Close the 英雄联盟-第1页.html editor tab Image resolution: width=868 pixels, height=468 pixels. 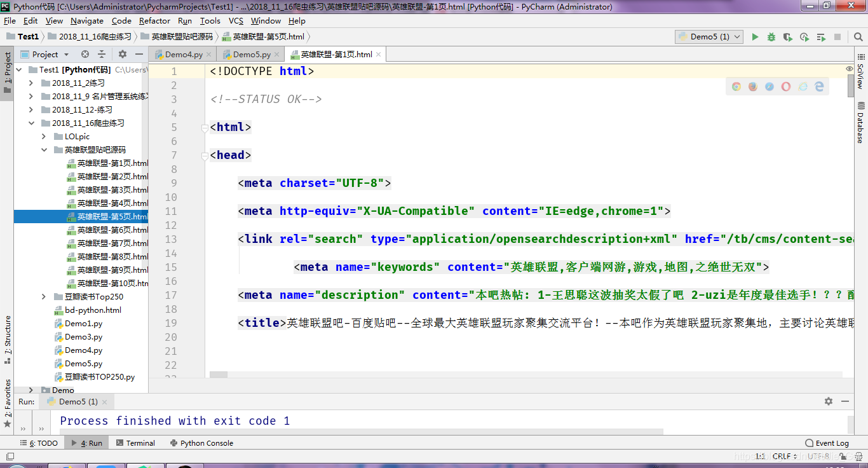point(379,55)
